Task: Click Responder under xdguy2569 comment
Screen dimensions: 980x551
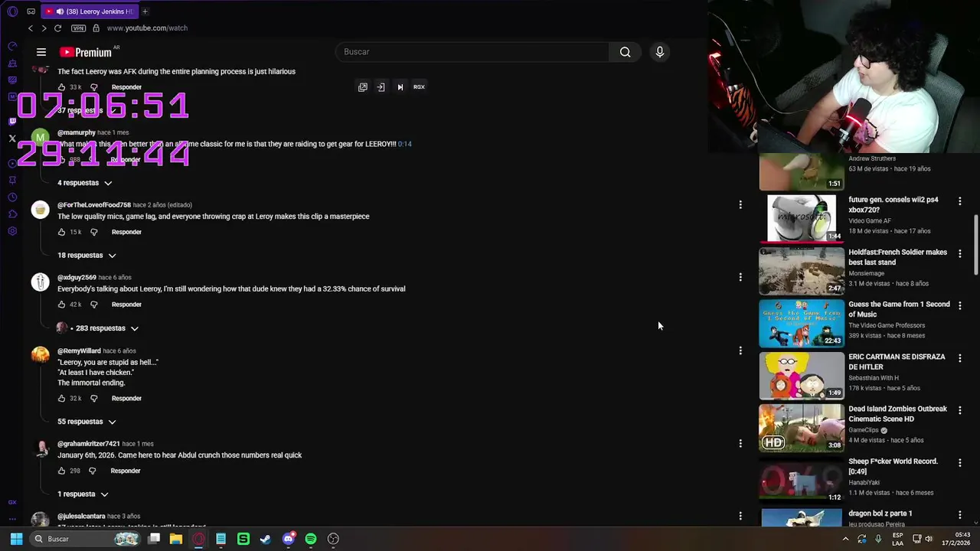Action: point(126,305)
